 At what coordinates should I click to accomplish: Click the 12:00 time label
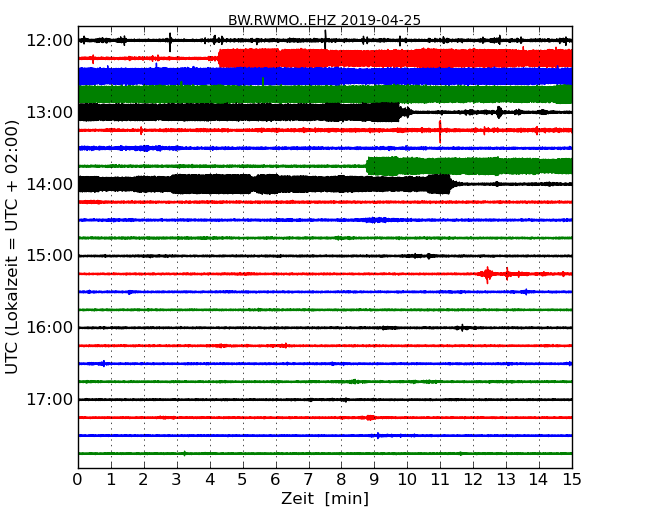pos(50,41)
